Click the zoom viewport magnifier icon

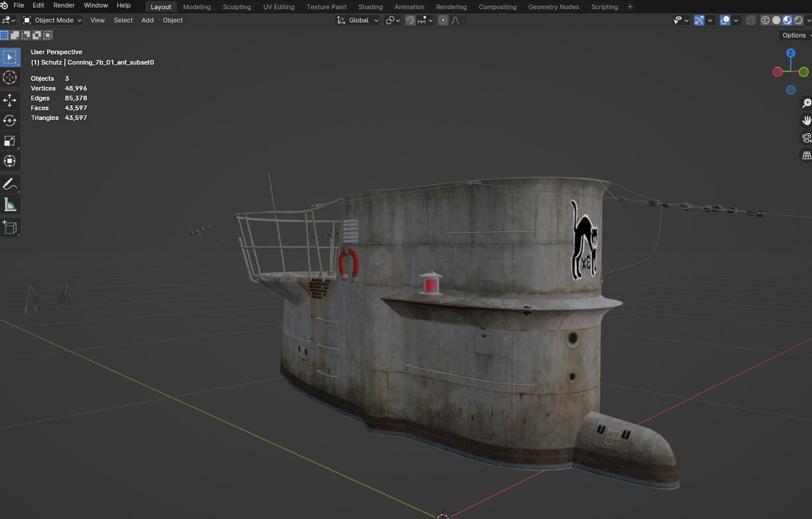[806, 104]
